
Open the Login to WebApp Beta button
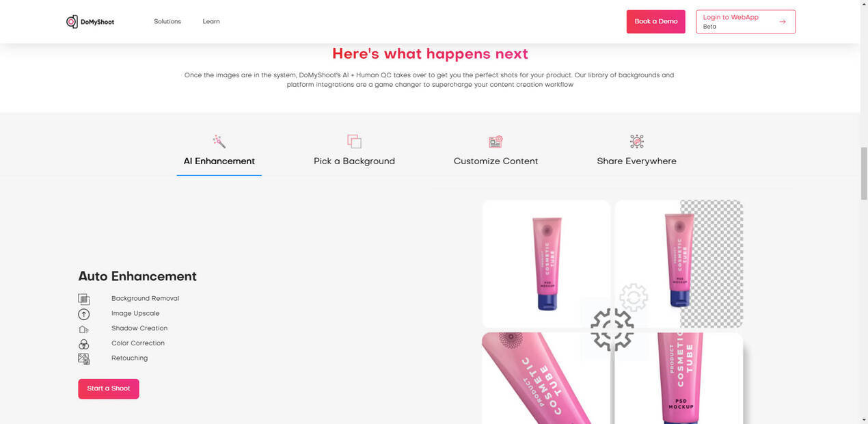[x=746, y=22]
